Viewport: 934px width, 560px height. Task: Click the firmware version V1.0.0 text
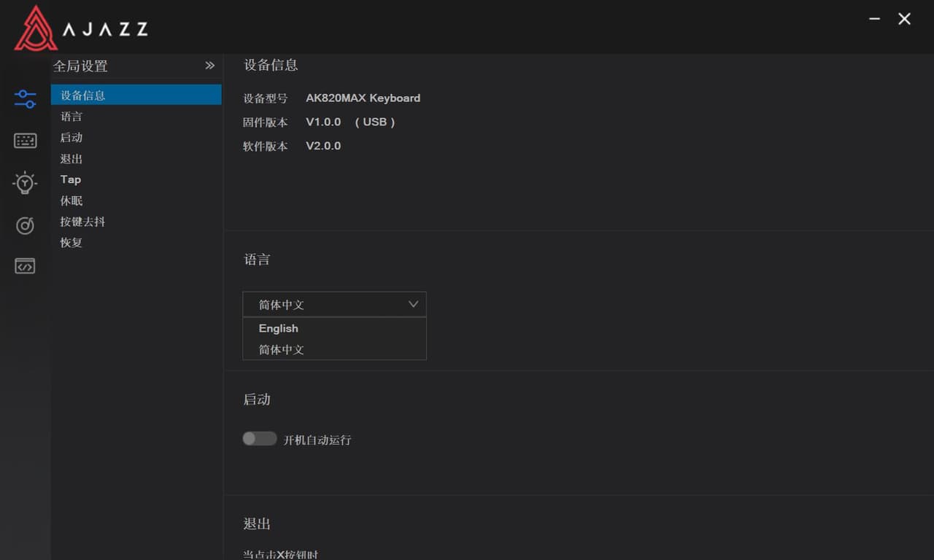(323, 122)
